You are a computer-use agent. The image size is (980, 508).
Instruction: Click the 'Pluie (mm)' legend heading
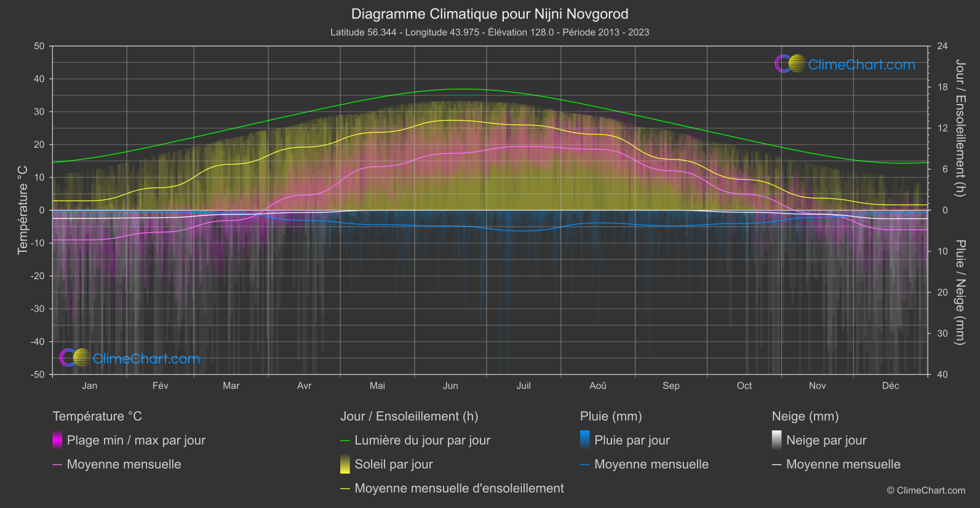(x=611, y=416)
